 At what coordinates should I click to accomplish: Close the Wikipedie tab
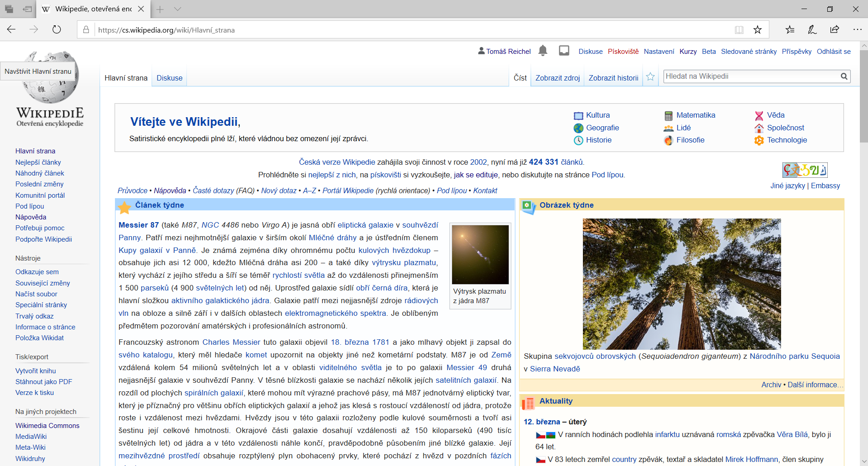tap(141, 9)
